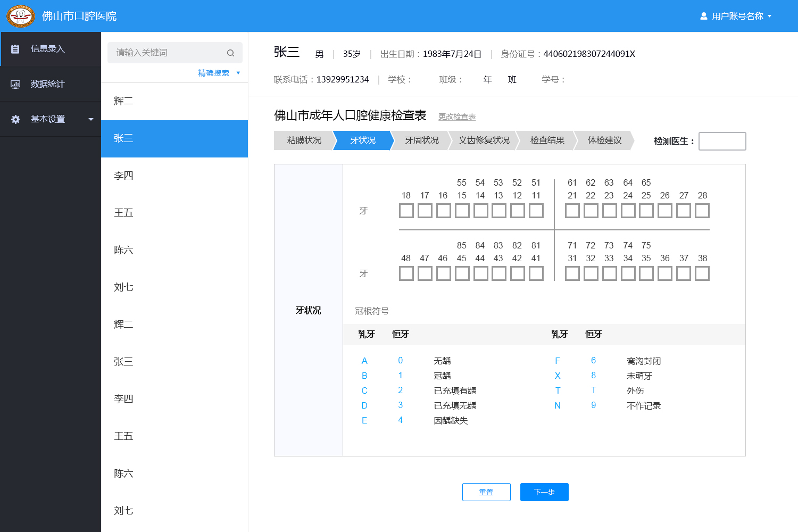
Task: Switch to the 牙周状况 tab
Action: (x=421, y=140)
